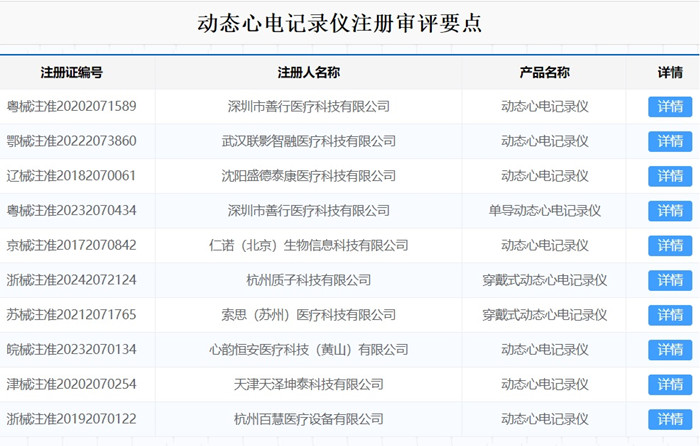
Task: Open 详情 for 单导动态心电记录仪 row
Action: click(x=669, y=211)
